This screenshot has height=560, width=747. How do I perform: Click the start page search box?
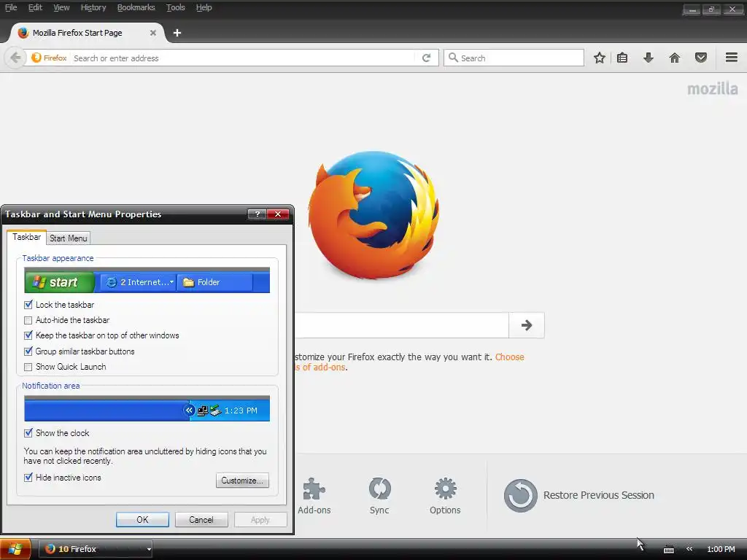pos(402,325)
